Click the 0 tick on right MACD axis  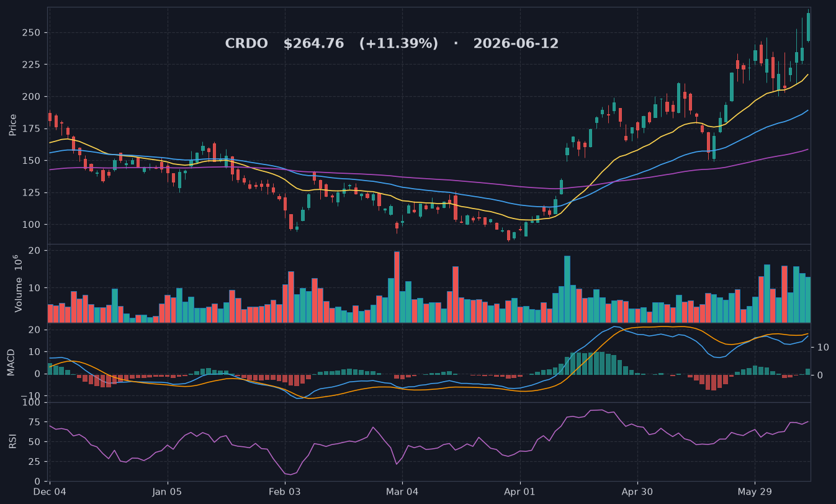coord(819,376)
